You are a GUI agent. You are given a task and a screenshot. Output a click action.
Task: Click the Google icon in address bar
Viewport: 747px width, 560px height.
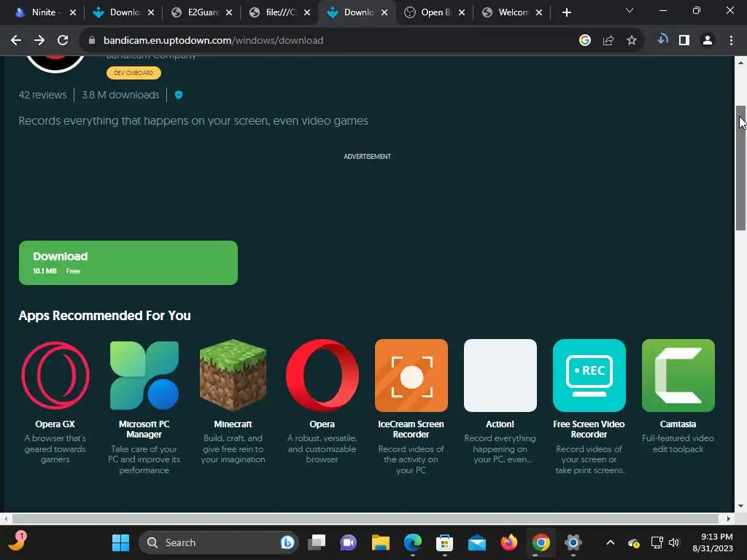[x=585, y=41]
